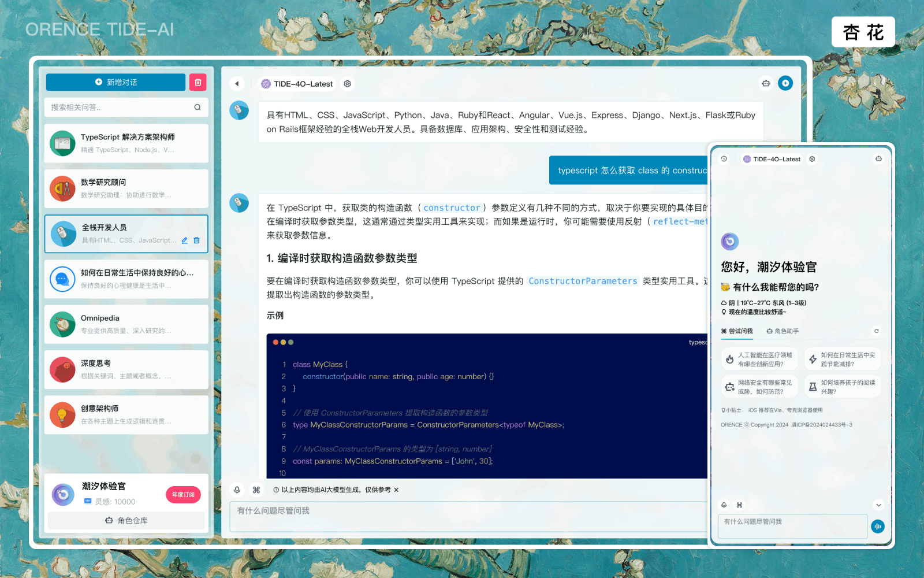This screenshot has width=924, height=578.
Task: Open the 深度思考 conversation
Action: [126, 369]
